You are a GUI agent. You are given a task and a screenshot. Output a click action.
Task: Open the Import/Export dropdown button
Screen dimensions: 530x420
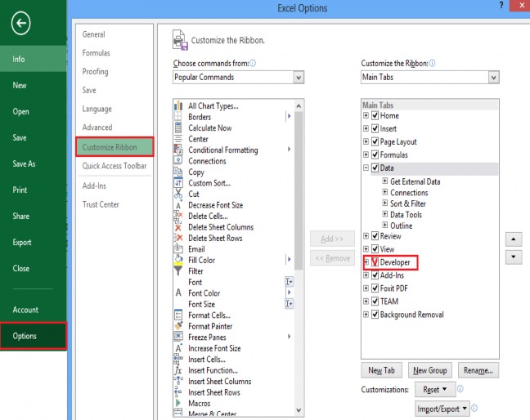point(441,408)
